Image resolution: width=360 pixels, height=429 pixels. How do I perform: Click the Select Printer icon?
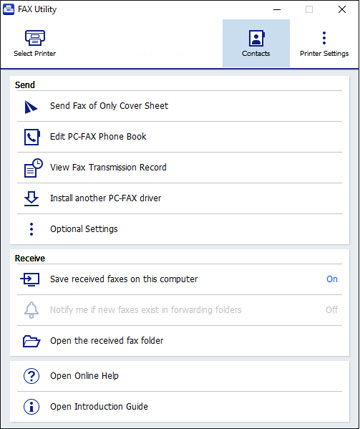click(35, 38)
